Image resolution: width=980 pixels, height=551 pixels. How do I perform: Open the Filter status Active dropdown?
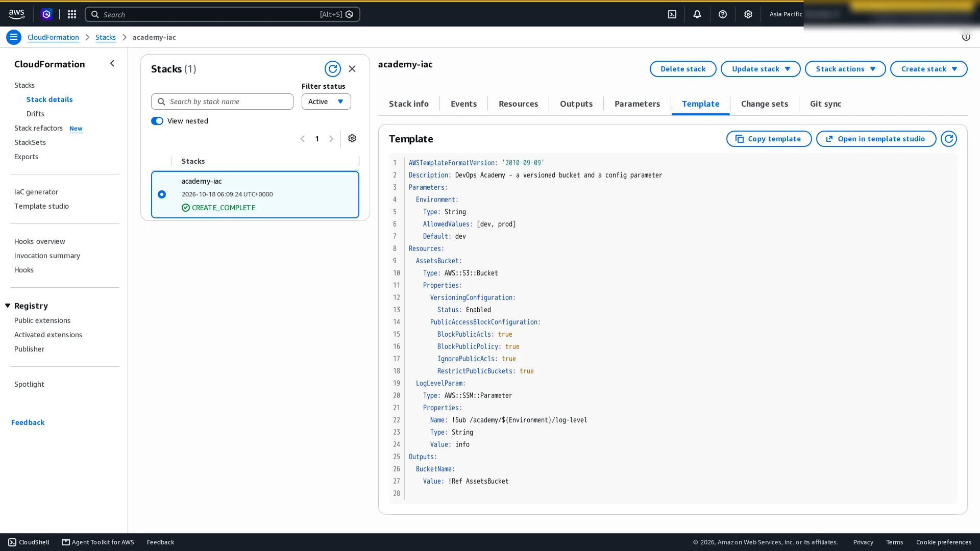pos(326,102)
